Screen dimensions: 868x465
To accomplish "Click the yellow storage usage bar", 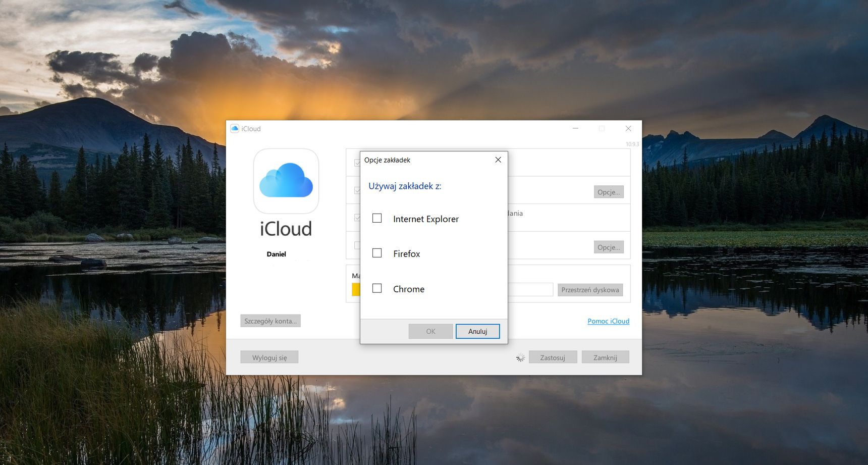I will [356, 289].
